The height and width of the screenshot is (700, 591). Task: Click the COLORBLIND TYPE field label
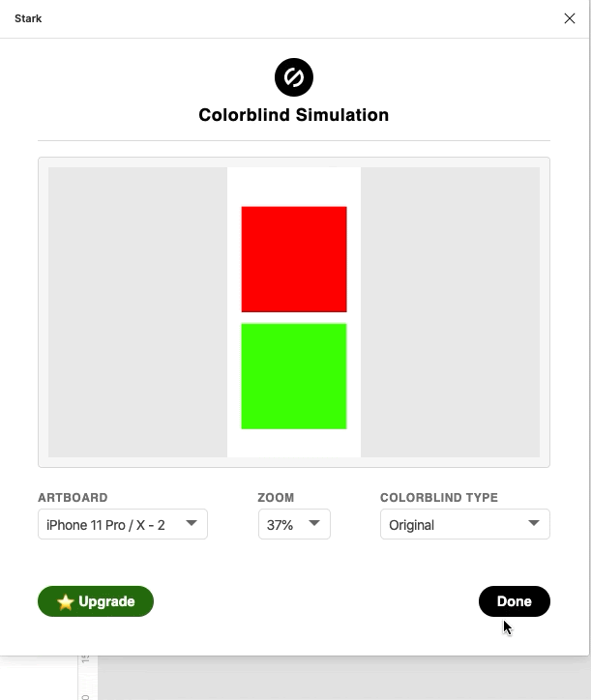[x=439, y=498]
